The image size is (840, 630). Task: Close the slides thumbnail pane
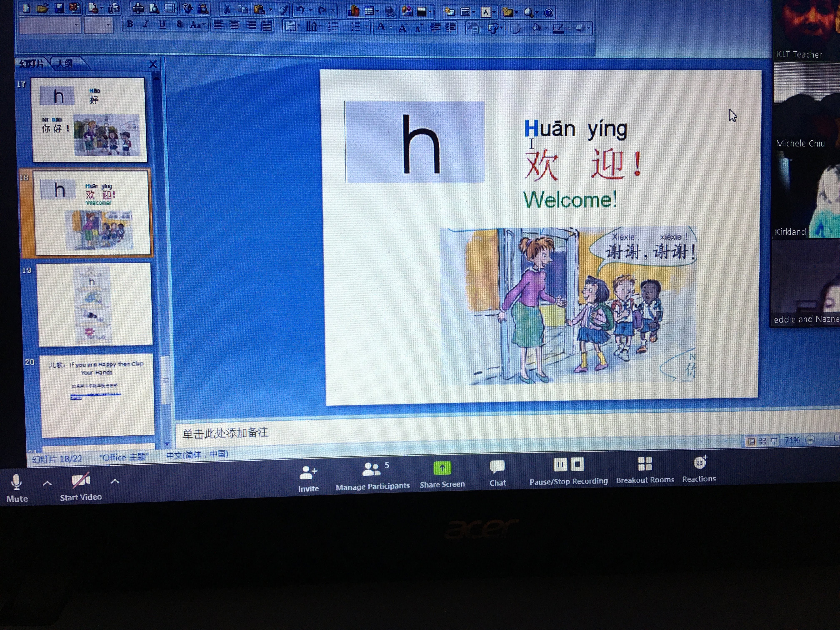pyautogui.click(x=153, y=64)
